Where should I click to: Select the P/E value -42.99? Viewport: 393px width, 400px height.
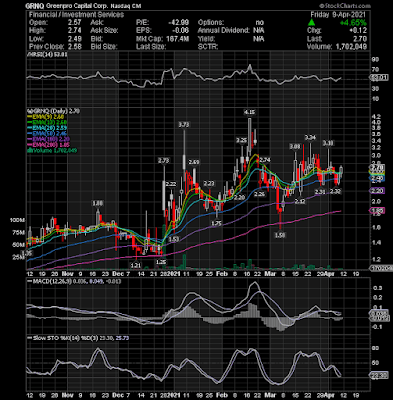pos(179,23)
